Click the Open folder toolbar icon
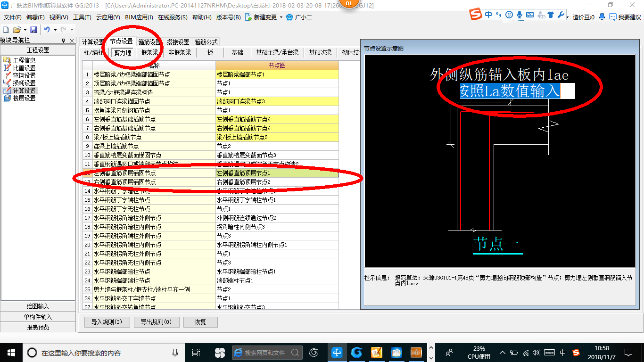 [x=17, y=30]
